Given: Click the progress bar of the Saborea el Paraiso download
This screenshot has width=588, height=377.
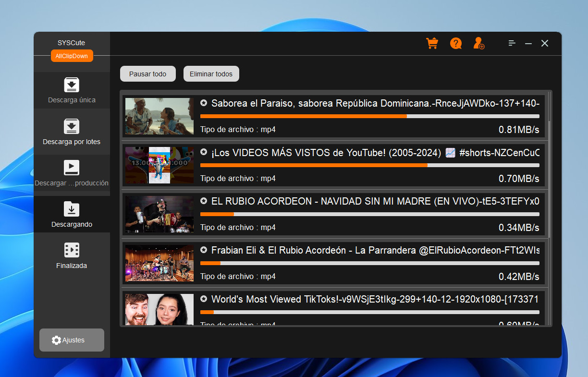Looking at the screenshot, I should [370, 116].
